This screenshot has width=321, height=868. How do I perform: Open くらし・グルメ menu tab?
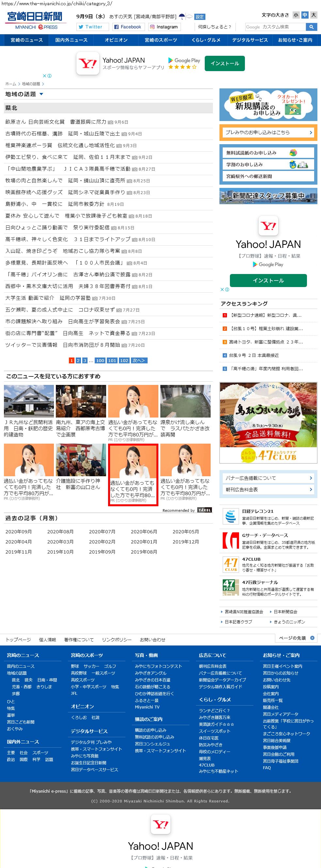[206, 40]
